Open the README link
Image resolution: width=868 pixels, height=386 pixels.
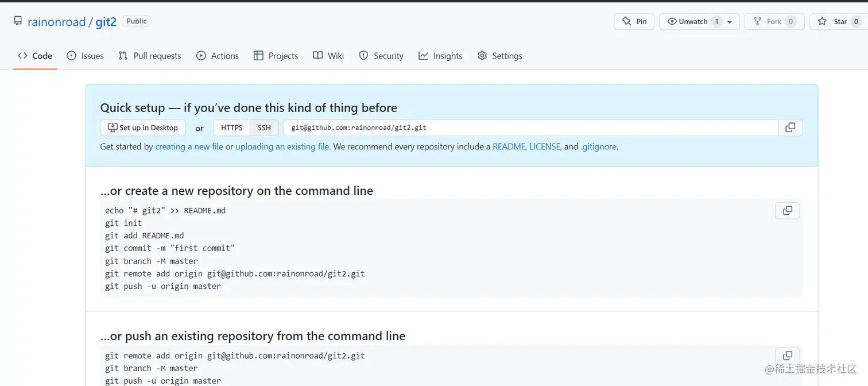509,146
